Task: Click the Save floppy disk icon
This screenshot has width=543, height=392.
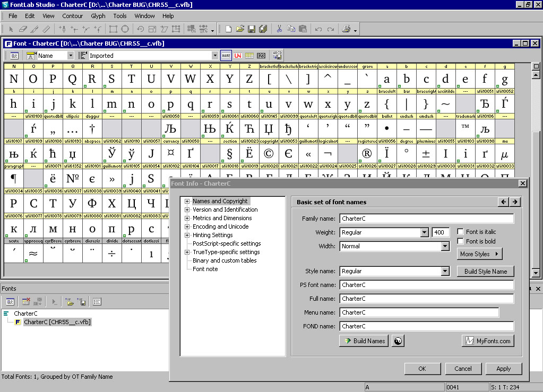Action: pos(252,29)
